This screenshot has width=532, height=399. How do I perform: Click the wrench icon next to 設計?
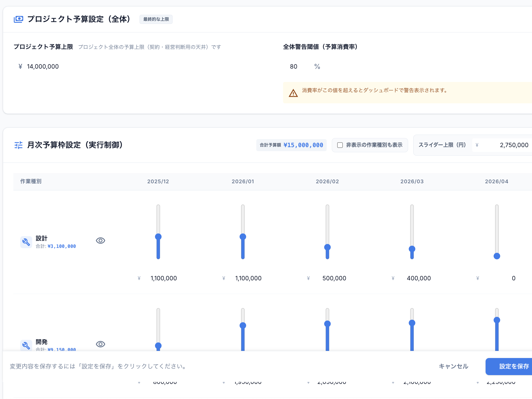(x=26, y=242)
